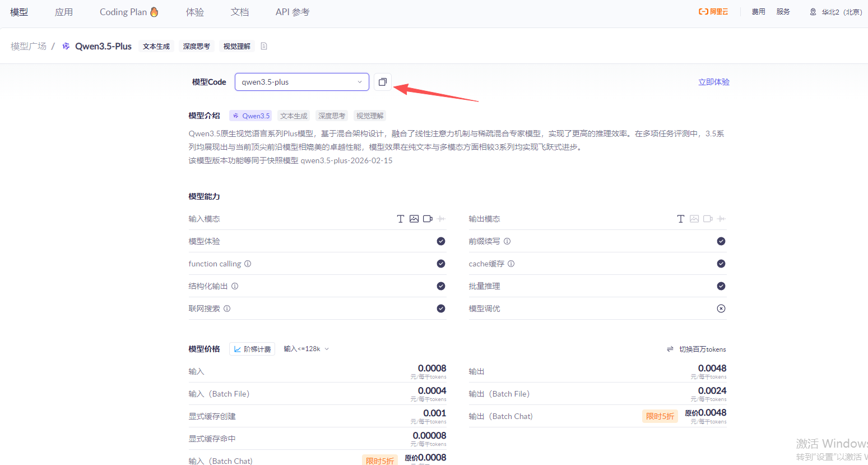The image size is (868, 465).
Task: Open the 费用 link
Action: (759, 12)
